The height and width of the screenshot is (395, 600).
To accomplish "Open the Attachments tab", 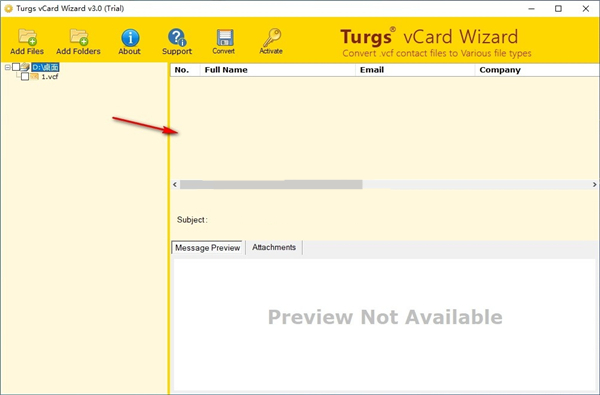I will click(x=274, y=247).
